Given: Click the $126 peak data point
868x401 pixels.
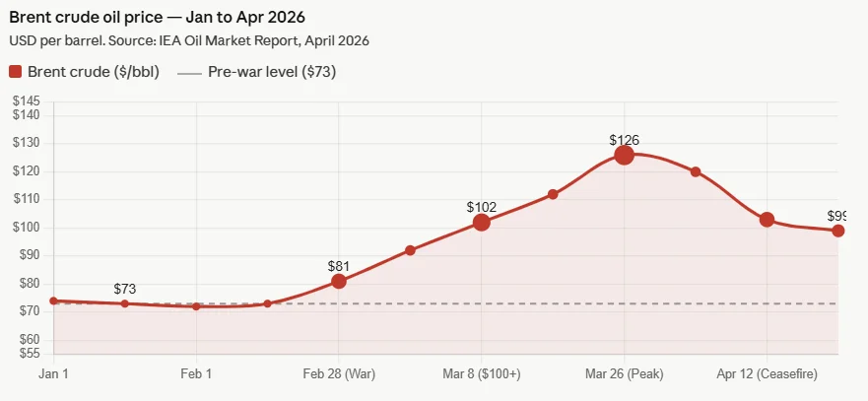Looking at the screenshot, I should tap(624, 155).
